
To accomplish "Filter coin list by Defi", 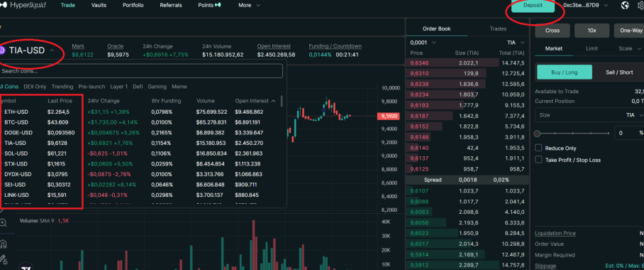I will (138, 87).
